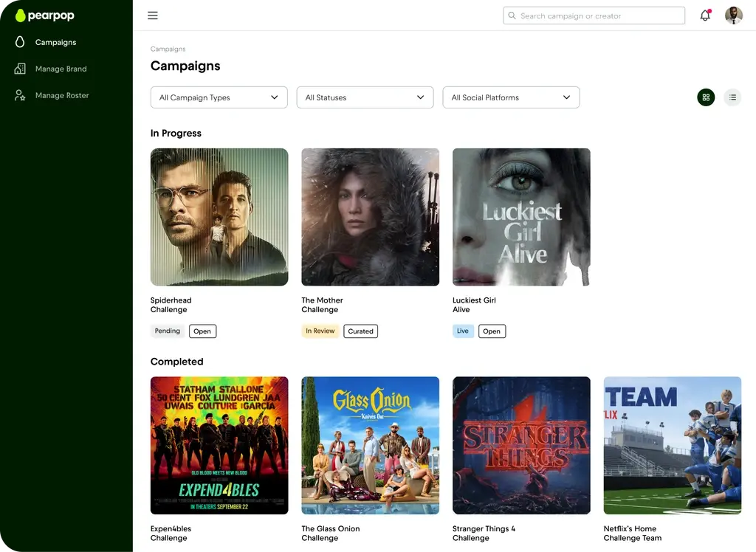Open the Stranger Things 4 poster thumbnail
The image size is (756, 552).
coord(521,445)
